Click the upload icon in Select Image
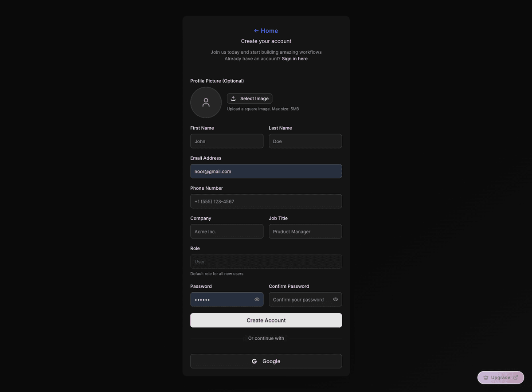This screenshot has width=532, height=392. coord(233,98)
